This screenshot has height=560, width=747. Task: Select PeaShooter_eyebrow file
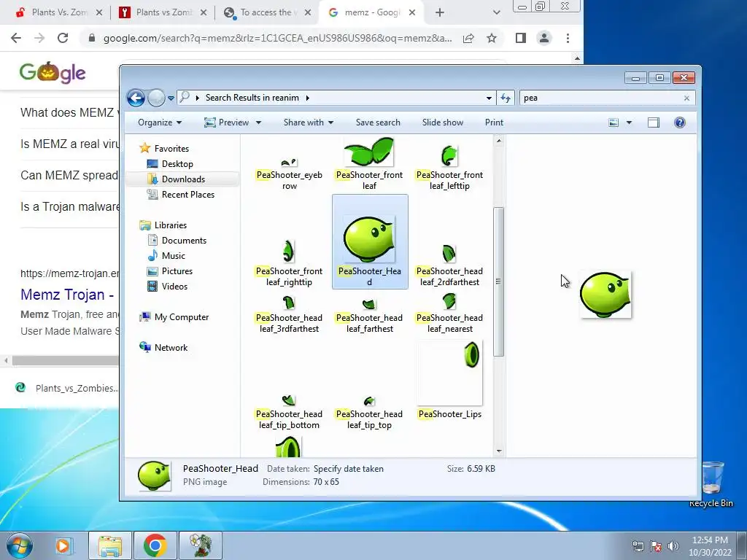[x=289, y=174]
